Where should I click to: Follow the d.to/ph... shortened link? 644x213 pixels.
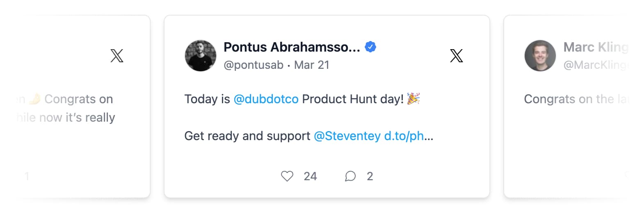coord(409,136)
